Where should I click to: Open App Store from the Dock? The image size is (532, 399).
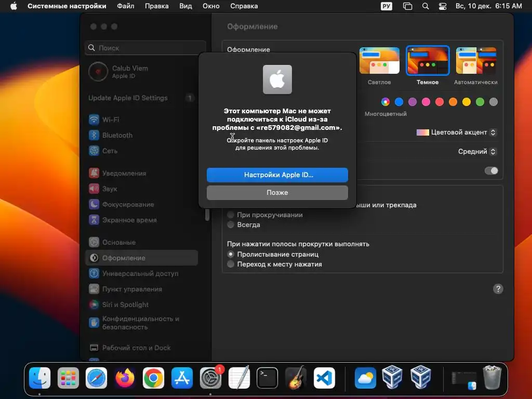click(182, 378)
